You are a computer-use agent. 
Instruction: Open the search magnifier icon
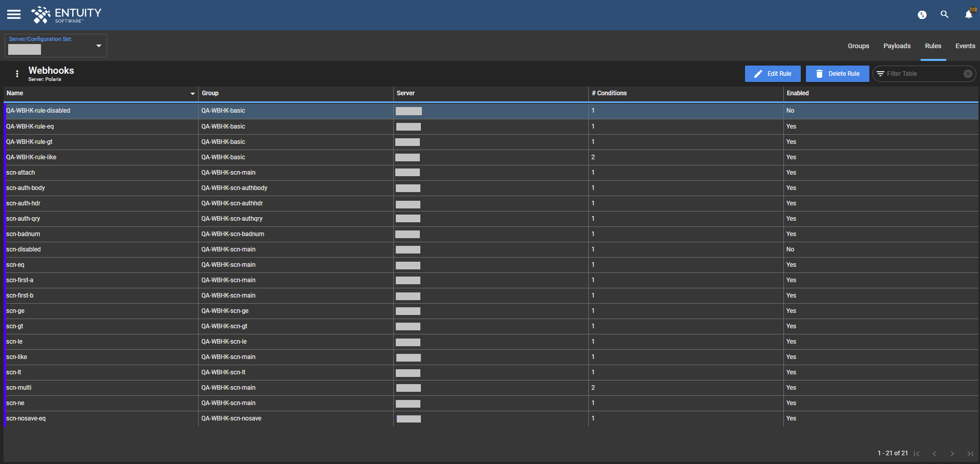945,14
